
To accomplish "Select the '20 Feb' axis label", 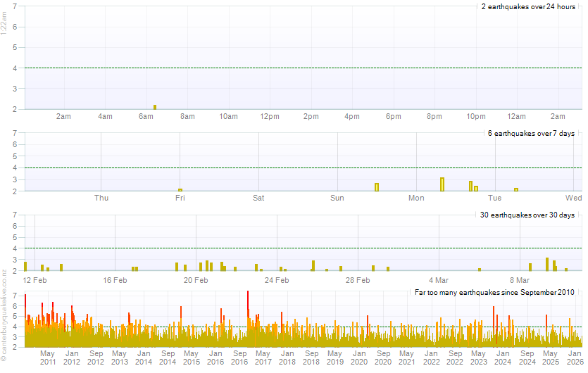I will coord(196,279).
